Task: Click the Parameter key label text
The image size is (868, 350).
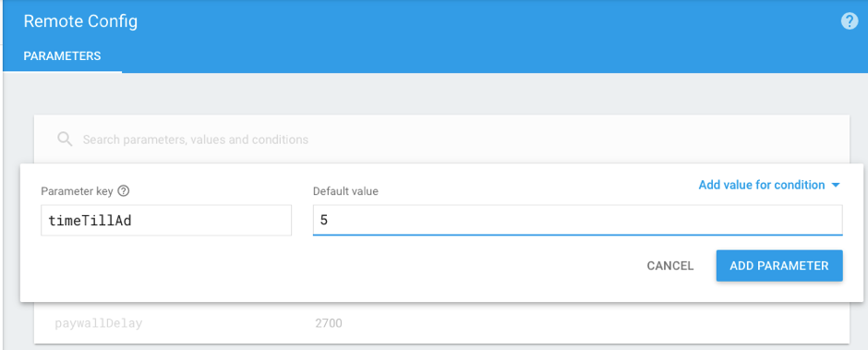Action: click(77, 191)
